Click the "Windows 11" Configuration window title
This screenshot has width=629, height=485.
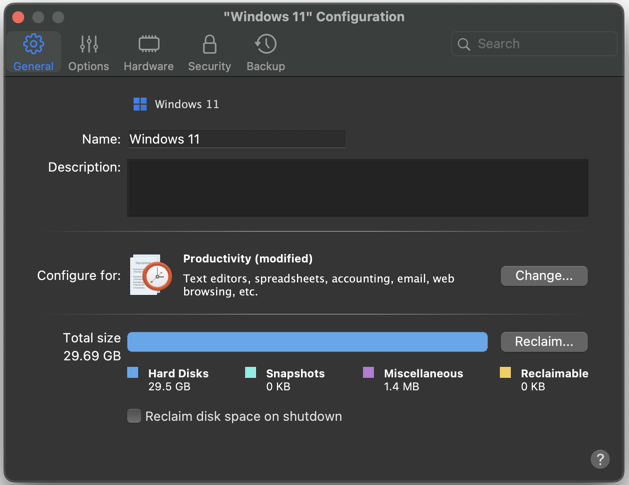(x=314, y=17)
